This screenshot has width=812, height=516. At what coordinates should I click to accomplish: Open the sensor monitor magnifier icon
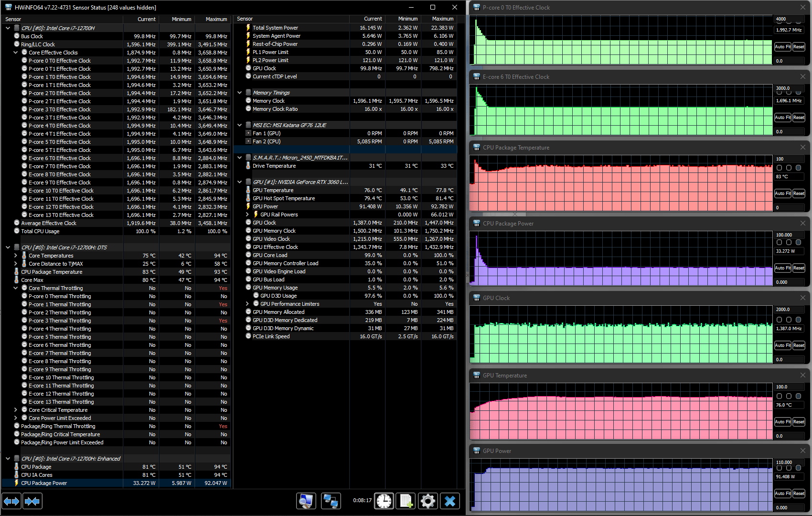pos(306,501)
